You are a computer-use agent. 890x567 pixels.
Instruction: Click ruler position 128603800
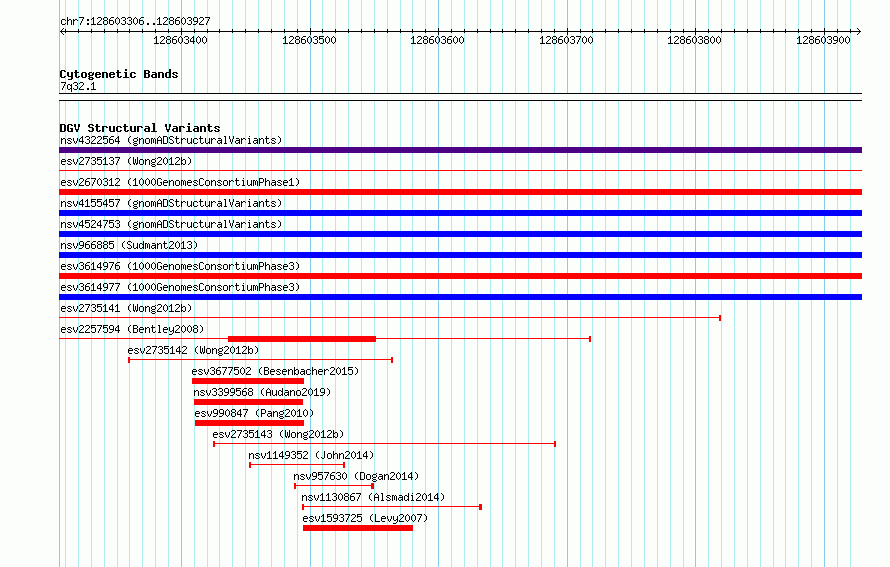[x=695, y=40]
